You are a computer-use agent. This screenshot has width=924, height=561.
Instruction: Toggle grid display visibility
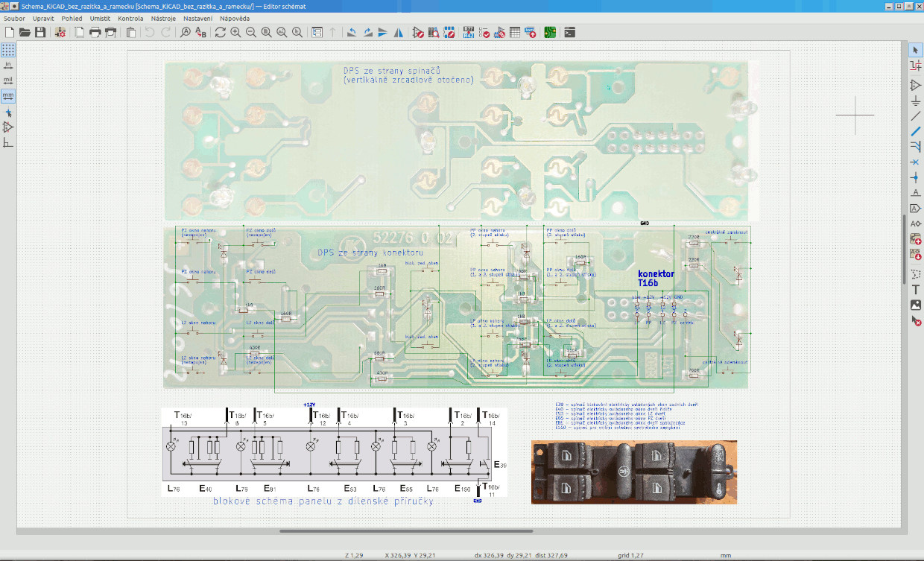pyautogui.click(x=8, y=50)
